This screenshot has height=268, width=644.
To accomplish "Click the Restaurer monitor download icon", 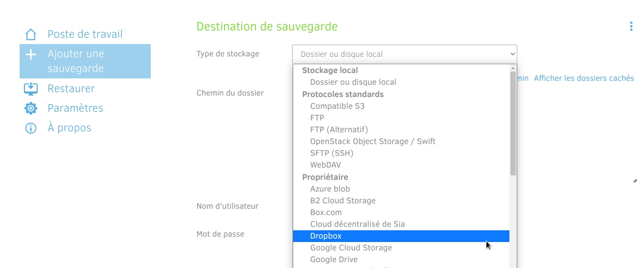I will (31, 89).
